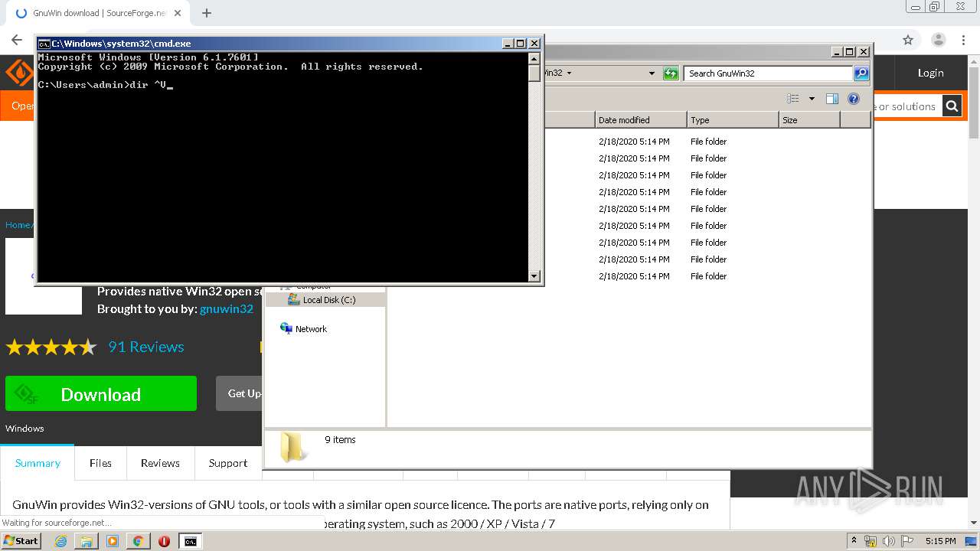Open the Action Center flag icon

(908, 541)
